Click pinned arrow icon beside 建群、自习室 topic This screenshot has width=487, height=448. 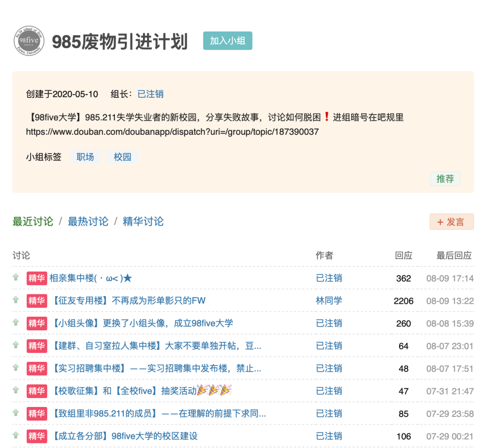(16, 345)
